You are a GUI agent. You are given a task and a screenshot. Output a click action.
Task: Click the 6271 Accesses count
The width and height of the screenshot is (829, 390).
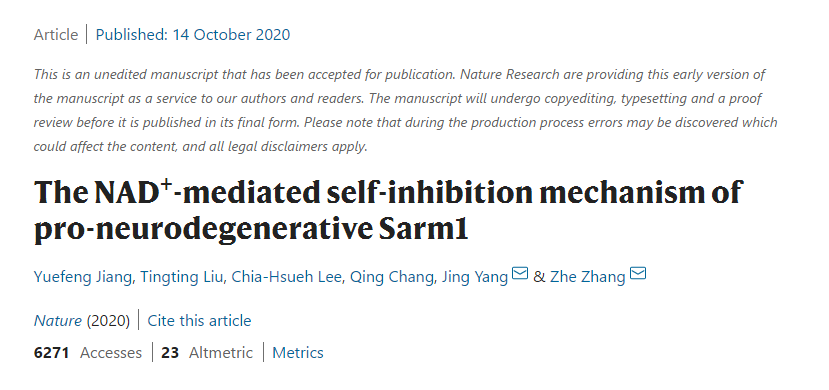88,353
